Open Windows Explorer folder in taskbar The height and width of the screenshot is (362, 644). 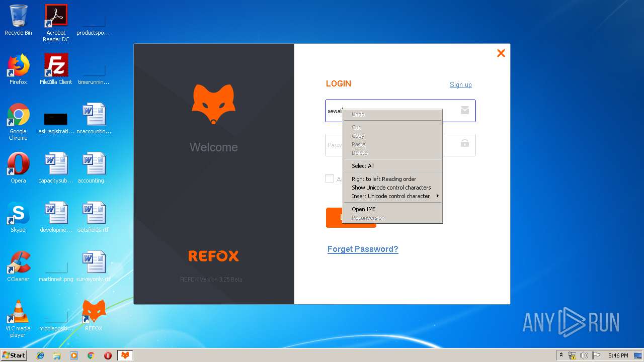[57, 355]
